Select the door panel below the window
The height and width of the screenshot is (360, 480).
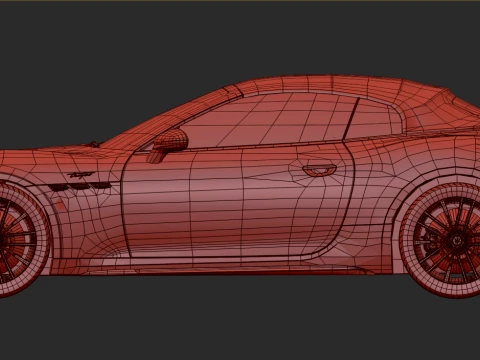[x=238, y=202]
